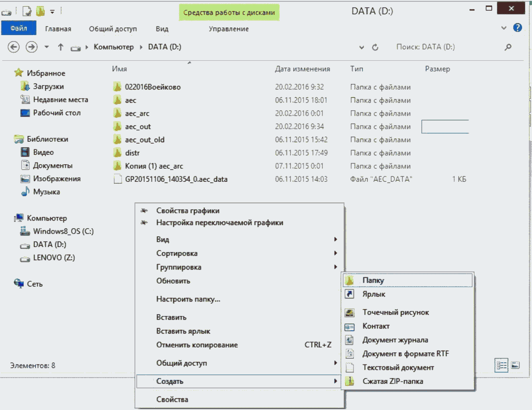Sort by Имя column header
Image resolution: width=532 pixels, height=410 pixels.
coord(120,69)
